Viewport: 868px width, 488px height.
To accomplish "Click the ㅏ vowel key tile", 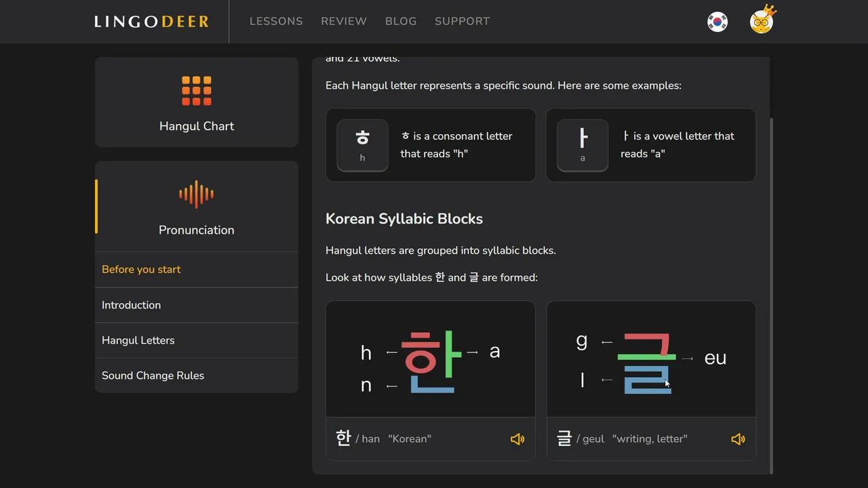I will [x=583, y=145].
